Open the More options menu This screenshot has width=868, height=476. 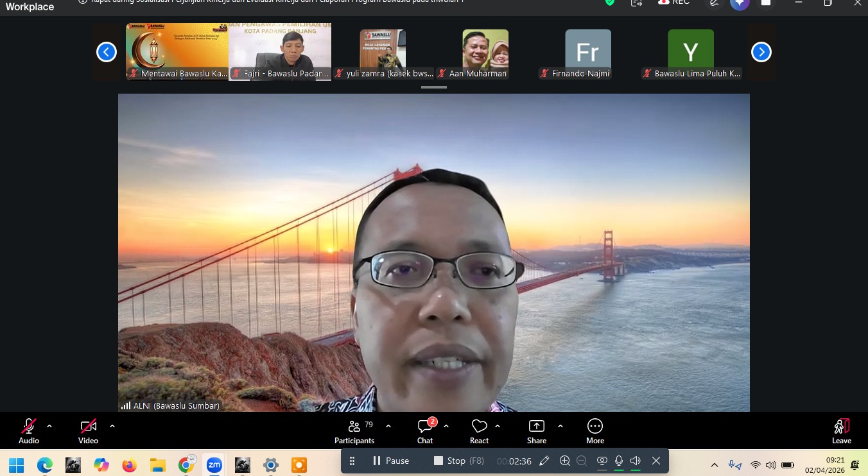click(x=595, y=430)
